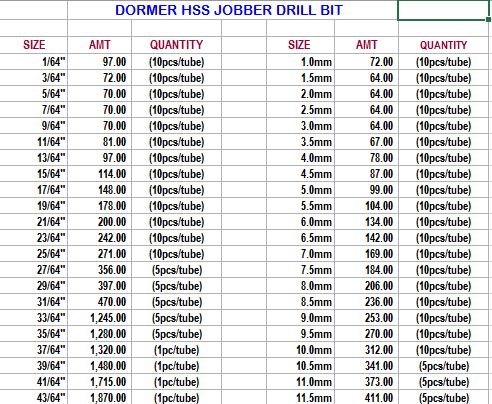Click the 5/64" size cell
The image size is (492, 404).
pyautogui.click(x=34, y=94)
